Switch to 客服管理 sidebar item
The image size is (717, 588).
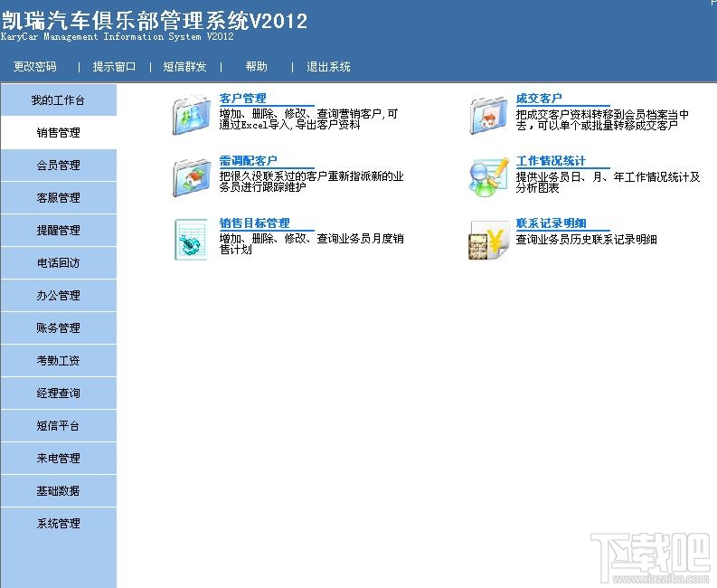point(59,198)
